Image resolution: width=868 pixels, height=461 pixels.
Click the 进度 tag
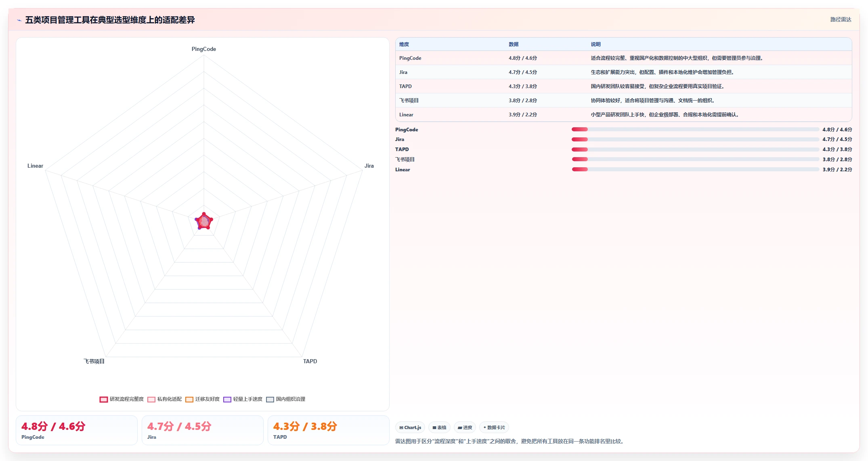point(465,427)
